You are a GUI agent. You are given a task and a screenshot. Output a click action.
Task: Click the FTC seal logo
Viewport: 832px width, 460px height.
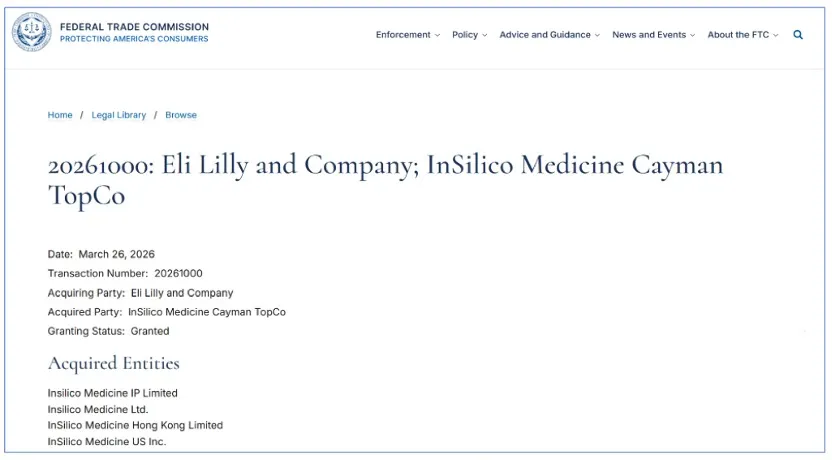click(31, 33)
